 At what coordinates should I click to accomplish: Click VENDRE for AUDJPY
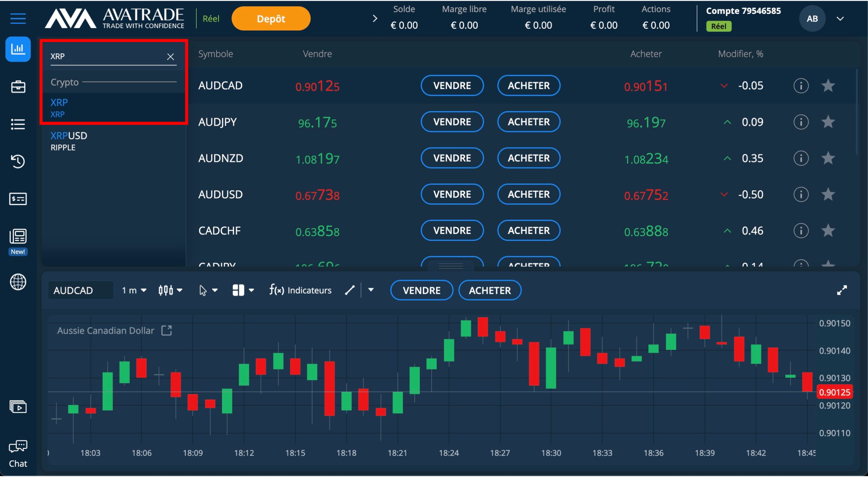[x=452, y=122]
